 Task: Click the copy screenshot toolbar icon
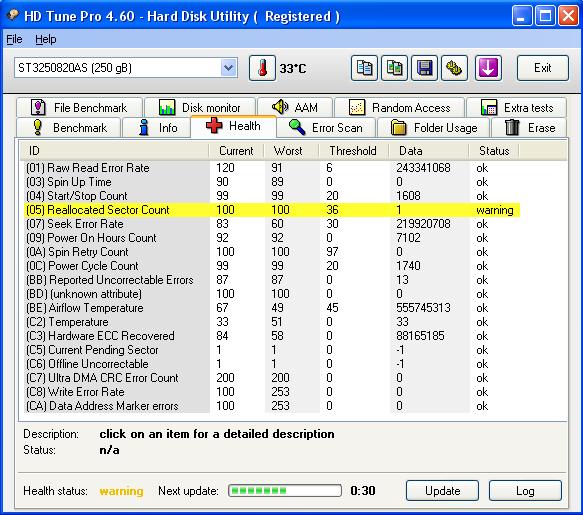(394, 68)
